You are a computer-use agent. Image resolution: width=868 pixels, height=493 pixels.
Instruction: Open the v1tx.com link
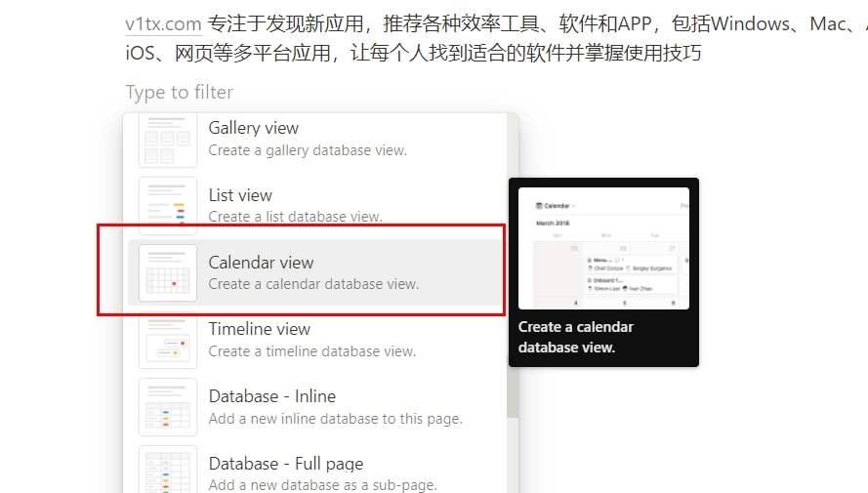[x=163, y=23]
